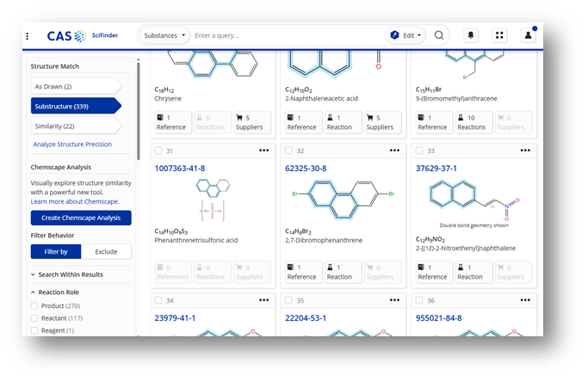Click Phenanthrenetrisulfonic acid structure image
This screenshot has height=381, width=588.
tap(213, 200)
